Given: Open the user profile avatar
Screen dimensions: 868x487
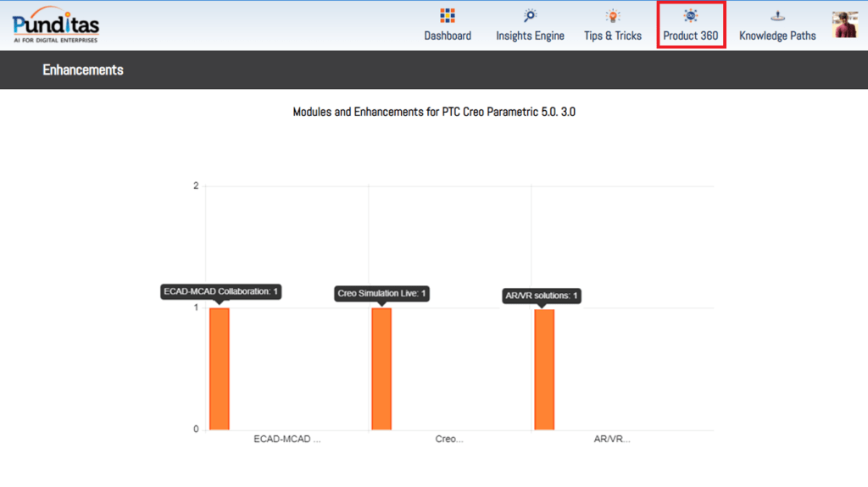Looking at the screenshot, I should [844, 25].
